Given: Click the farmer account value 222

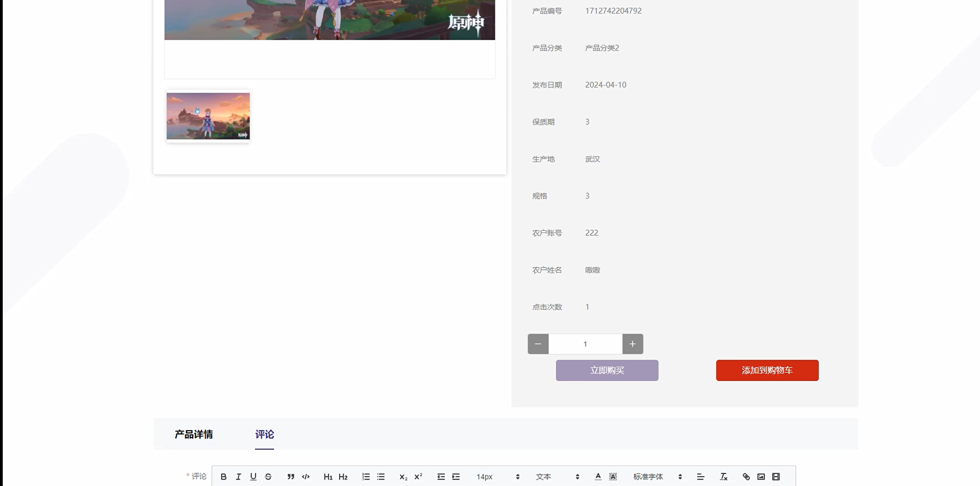Looking at the screenshot, I should (x=591, y=233).
